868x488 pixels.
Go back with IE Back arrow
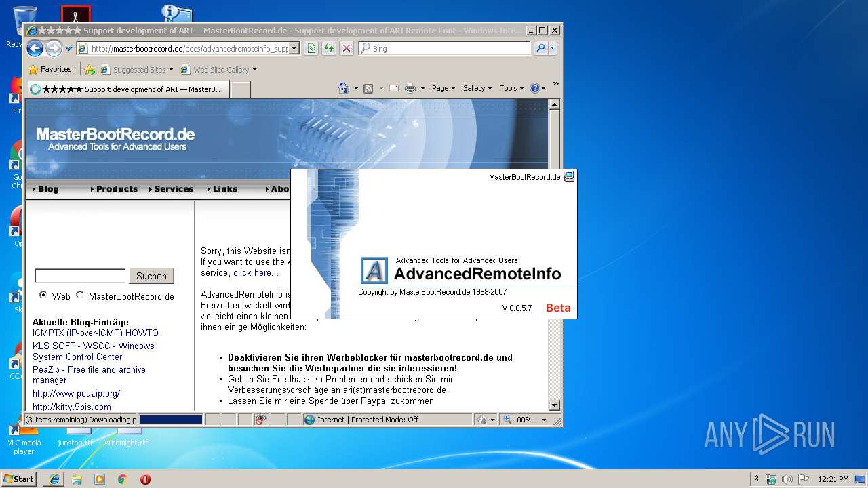35,48
